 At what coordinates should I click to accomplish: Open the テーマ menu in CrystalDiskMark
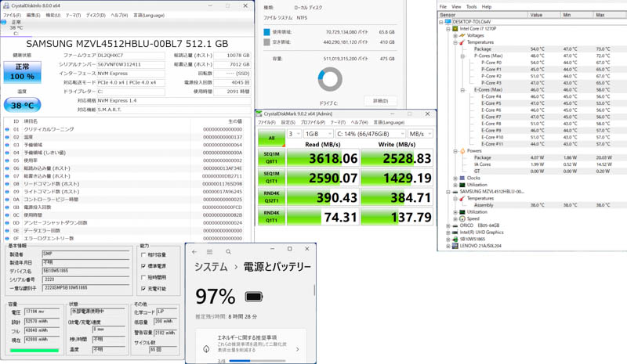pyautogui.click(x=338, y=123)
